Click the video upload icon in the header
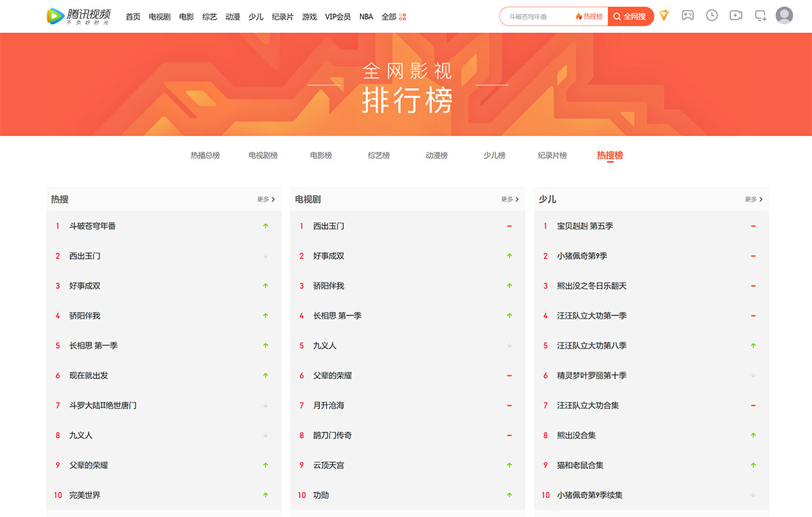This screenshot has width=812, height=517. click(x=736, y=15)
